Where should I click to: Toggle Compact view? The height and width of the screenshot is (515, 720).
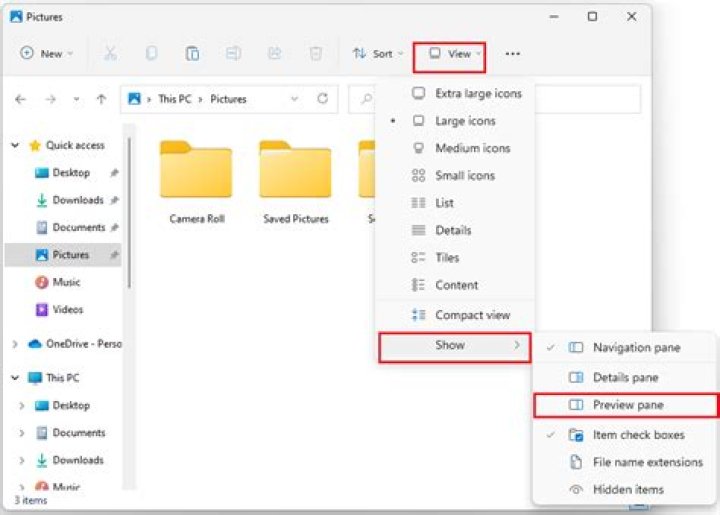[455, 315]
